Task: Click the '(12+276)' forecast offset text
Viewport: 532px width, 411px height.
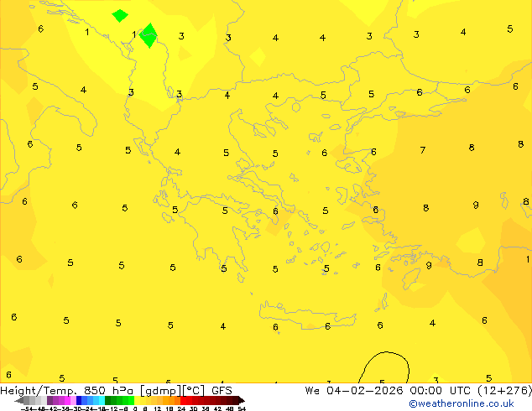Action: 505,391
